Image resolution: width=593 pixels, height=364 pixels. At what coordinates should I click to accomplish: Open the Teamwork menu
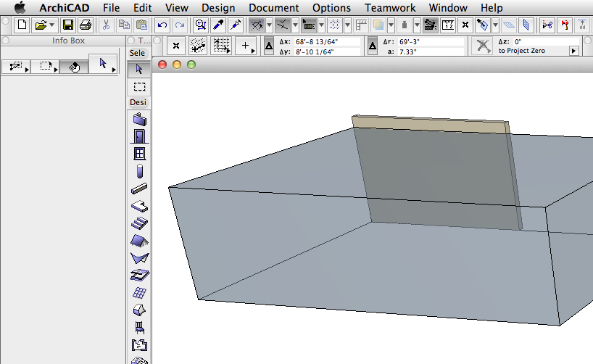click(x=390, y=8)
